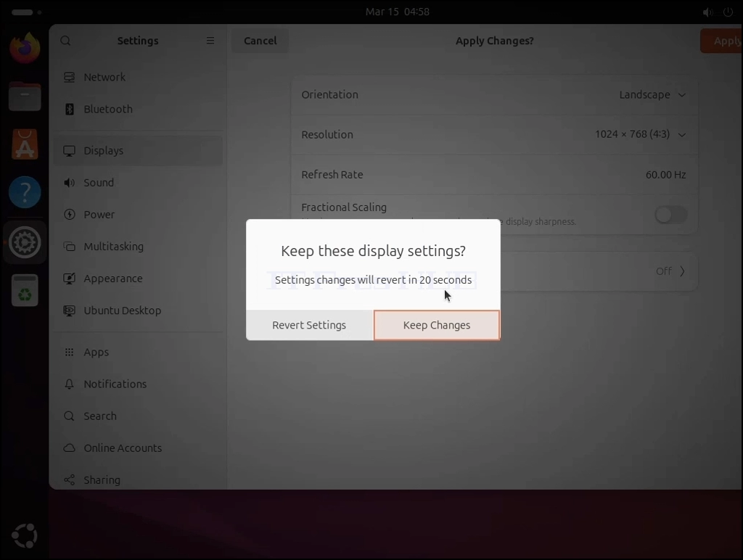Image resolution: width=743 pixels, height=560 pixels.
Task: Cancel the display changes
Action: click(260, 41)
